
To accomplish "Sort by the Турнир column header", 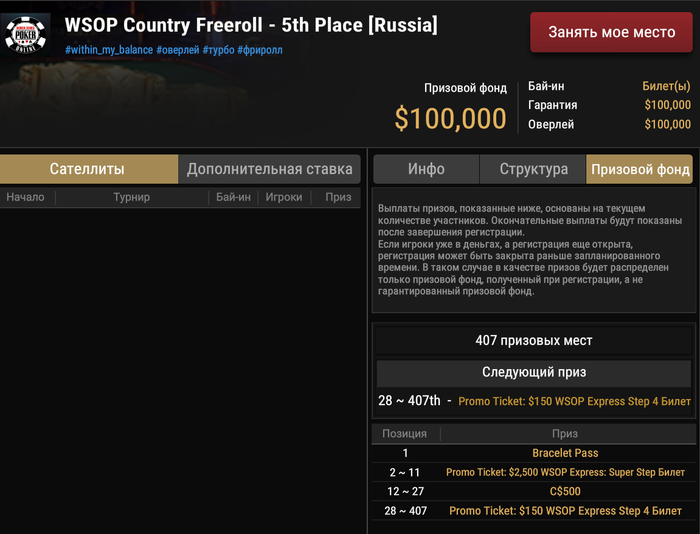I will pos(131,197).
